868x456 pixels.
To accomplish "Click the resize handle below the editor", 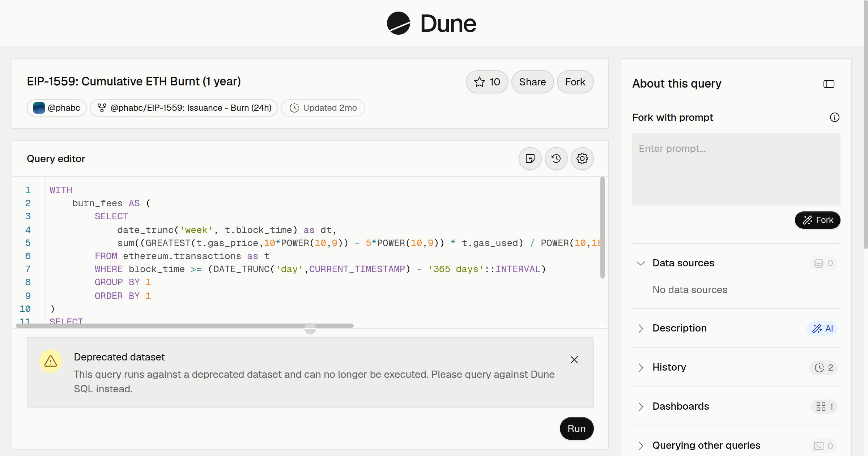I will [x=310, y=329].
